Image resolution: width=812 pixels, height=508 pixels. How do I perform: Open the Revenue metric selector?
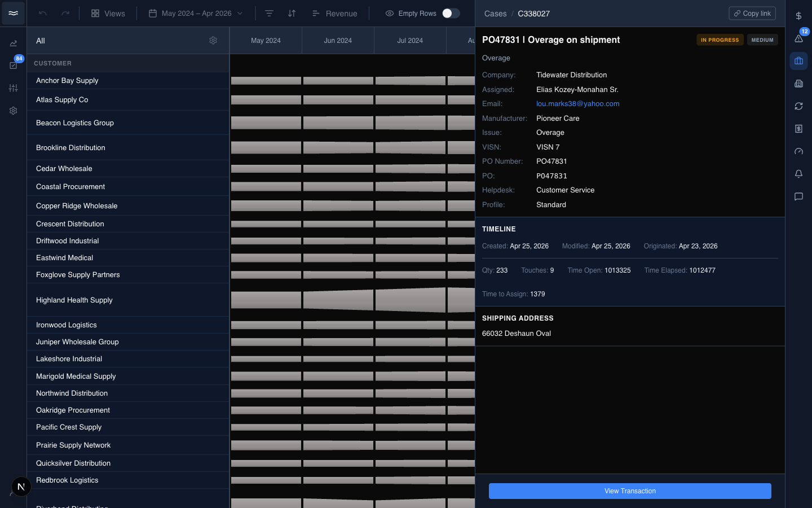335,14
